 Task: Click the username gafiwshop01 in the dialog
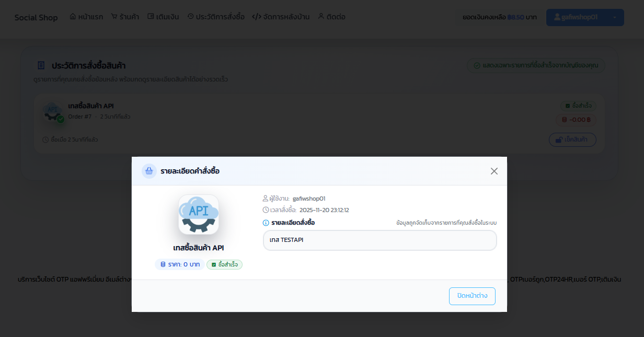[309, 199]
